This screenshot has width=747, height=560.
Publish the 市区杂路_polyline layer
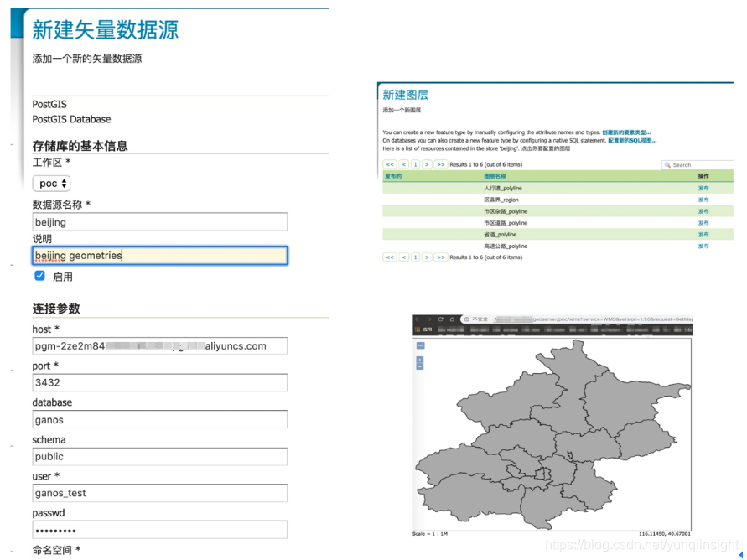(703, 211)
